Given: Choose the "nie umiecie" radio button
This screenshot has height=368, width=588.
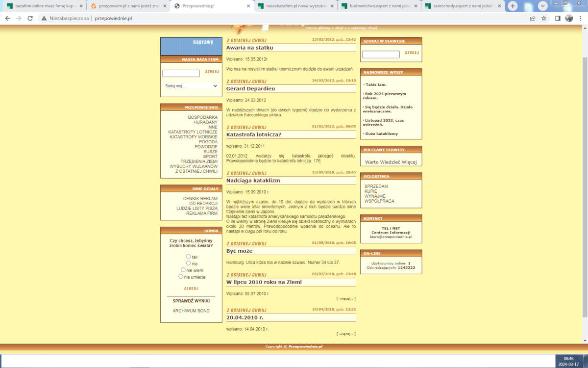Looking at the screenshot, I should (181, 277).
